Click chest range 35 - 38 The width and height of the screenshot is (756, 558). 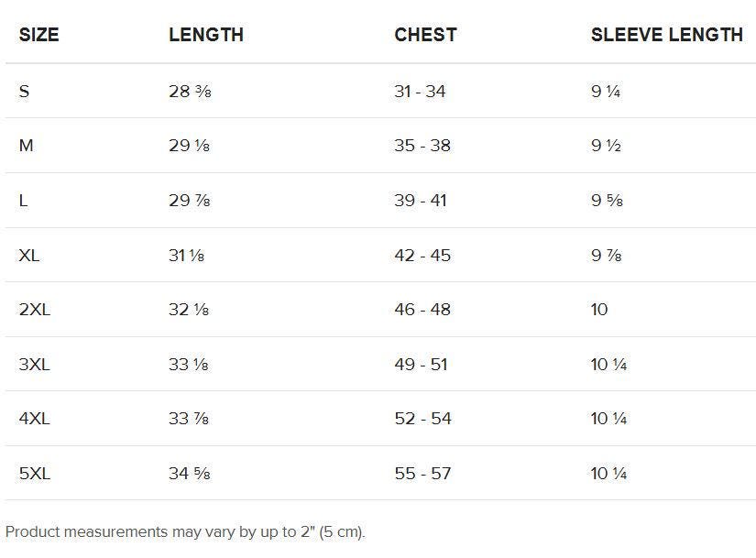pyautogui.click(x=422, y=146)
